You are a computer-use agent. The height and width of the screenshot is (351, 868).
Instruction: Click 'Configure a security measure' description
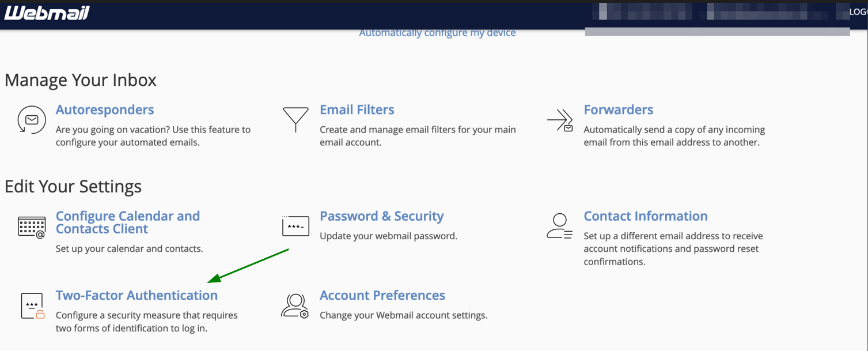[x=147, y=322]
